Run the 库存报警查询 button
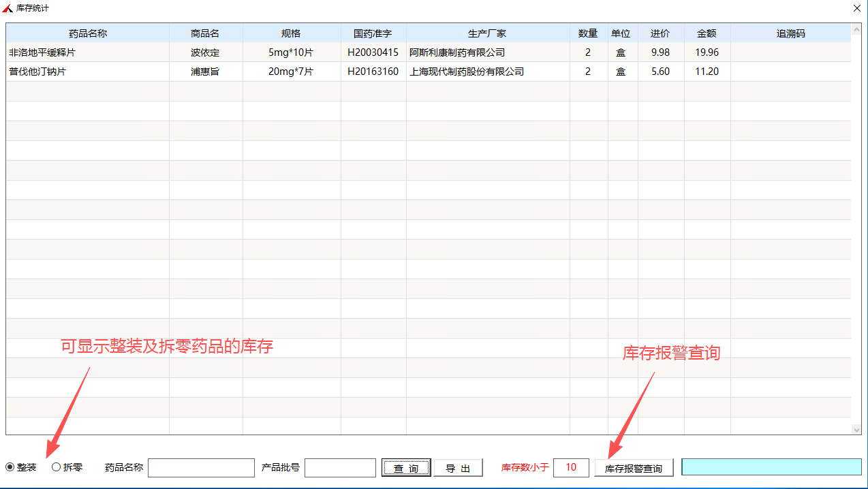The width and height of the screenshot is (868, 489). pyautogui.click(x=633, y=468)
